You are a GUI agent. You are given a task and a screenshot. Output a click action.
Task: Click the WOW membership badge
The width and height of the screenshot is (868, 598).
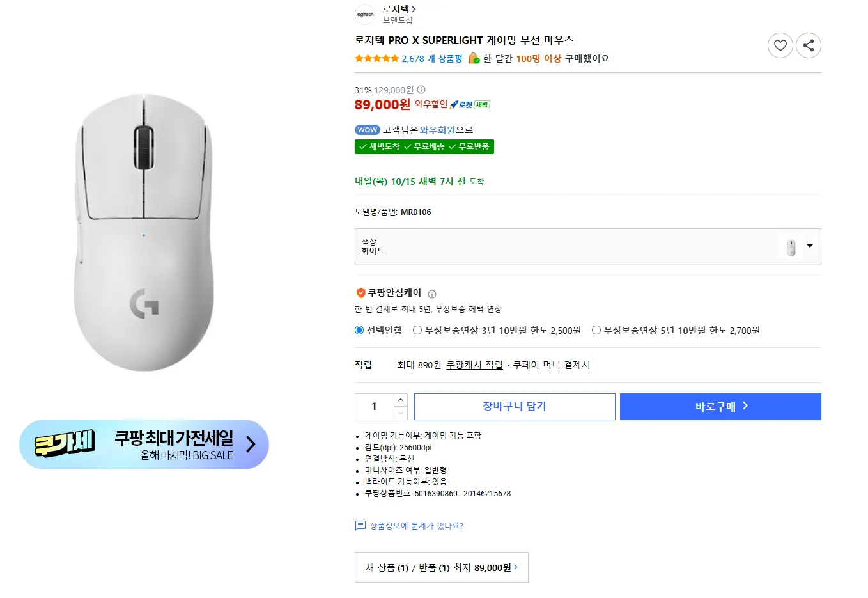point(368,130)
